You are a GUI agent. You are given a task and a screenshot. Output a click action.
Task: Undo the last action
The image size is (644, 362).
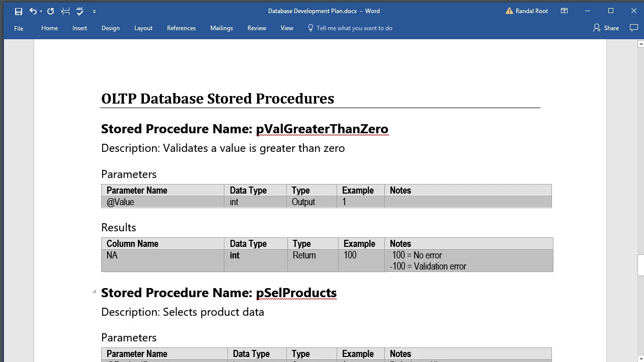32,11
